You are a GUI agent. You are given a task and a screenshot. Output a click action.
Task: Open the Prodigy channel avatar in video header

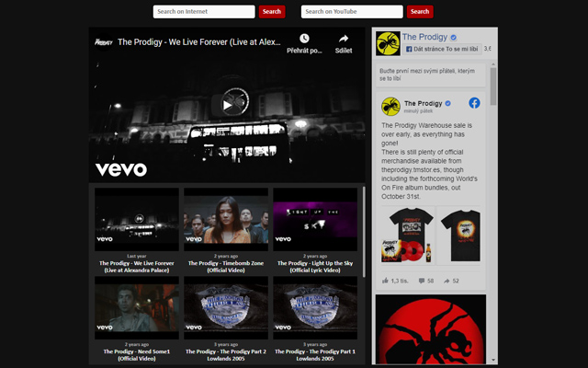click(104, 42)
